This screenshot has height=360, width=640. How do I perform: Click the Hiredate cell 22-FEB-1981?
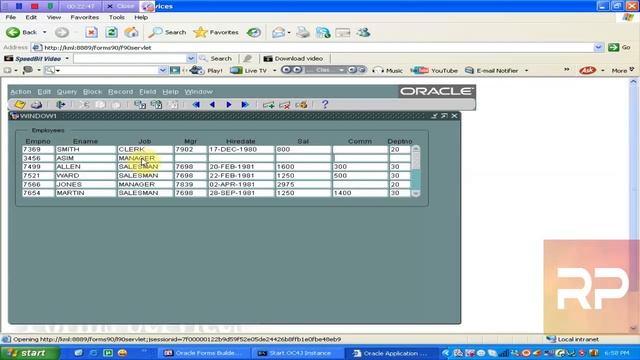(241, 176)
